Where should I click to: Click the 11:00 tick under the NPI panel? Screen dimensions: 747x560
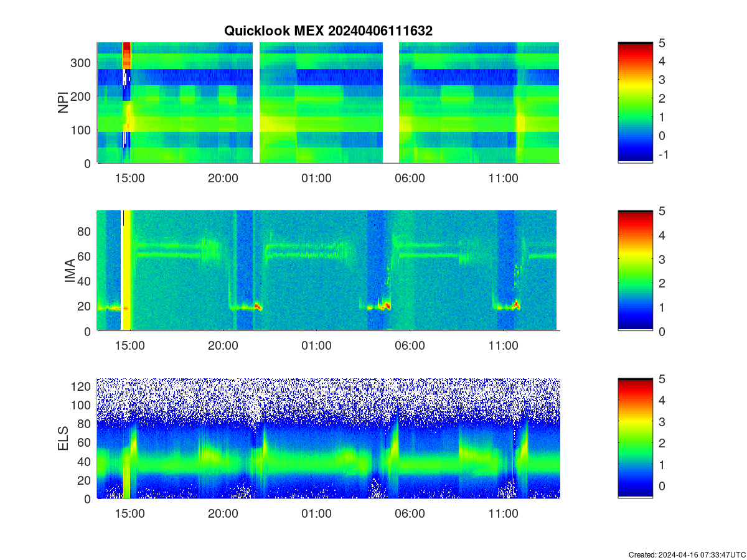503,179
